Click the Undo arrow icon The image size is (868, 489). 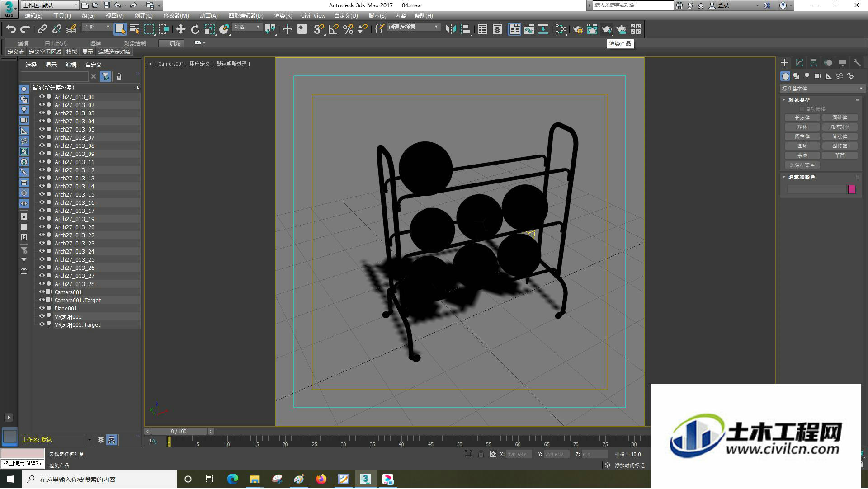pyautogui.click(x=11, y=29)
